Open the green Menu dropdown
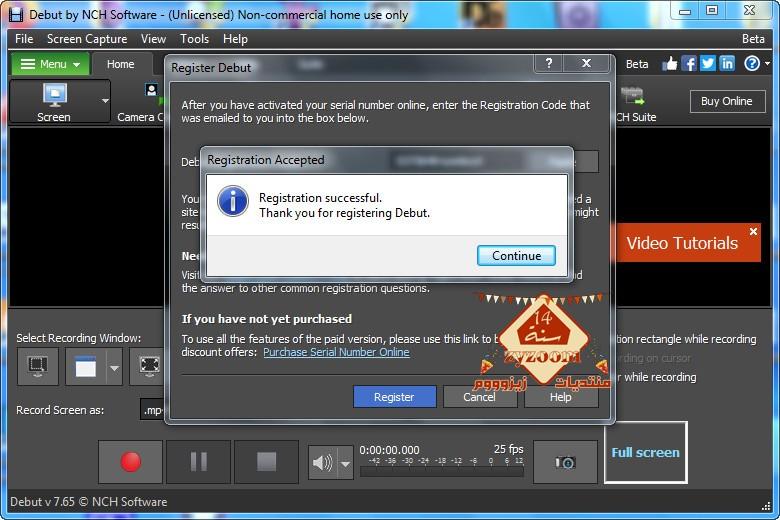 (x=50, y=64)
